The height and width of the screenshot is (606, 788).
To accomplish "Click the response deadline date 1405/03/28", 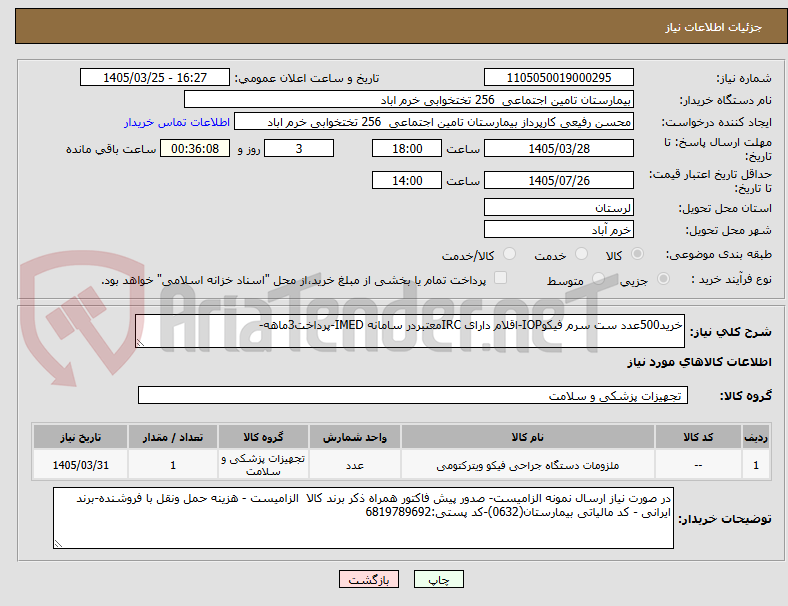I will pyautogui.click(x=559, y=149).
